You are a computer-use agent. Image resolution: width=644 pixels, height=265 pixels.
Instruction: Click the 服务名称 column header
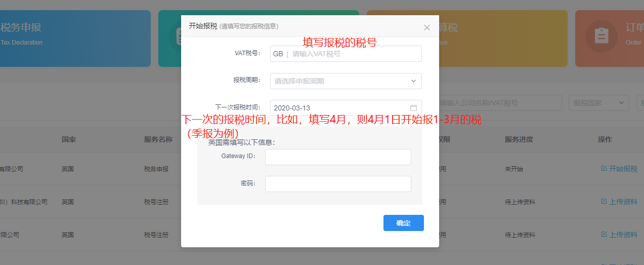[x=158, y=139]
